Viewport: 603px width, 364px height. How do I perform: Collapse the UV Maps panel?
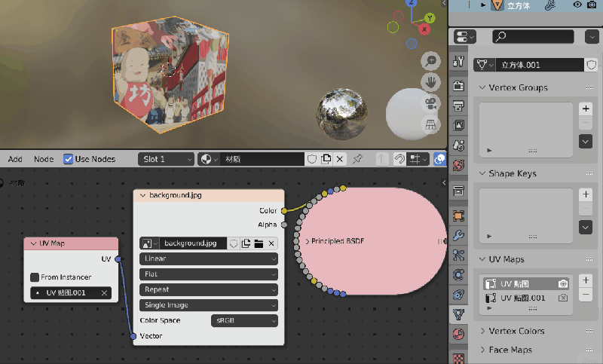(482, 259)
